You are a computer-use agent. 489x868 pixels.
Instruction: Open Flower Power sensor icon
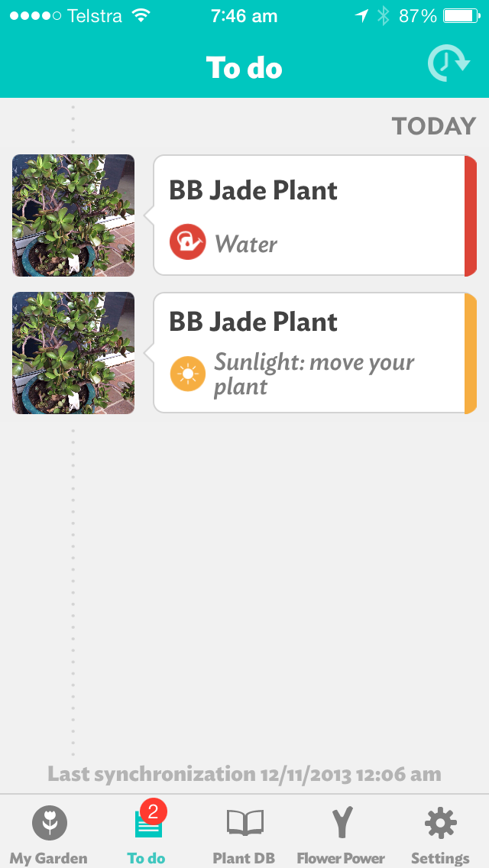341,824
